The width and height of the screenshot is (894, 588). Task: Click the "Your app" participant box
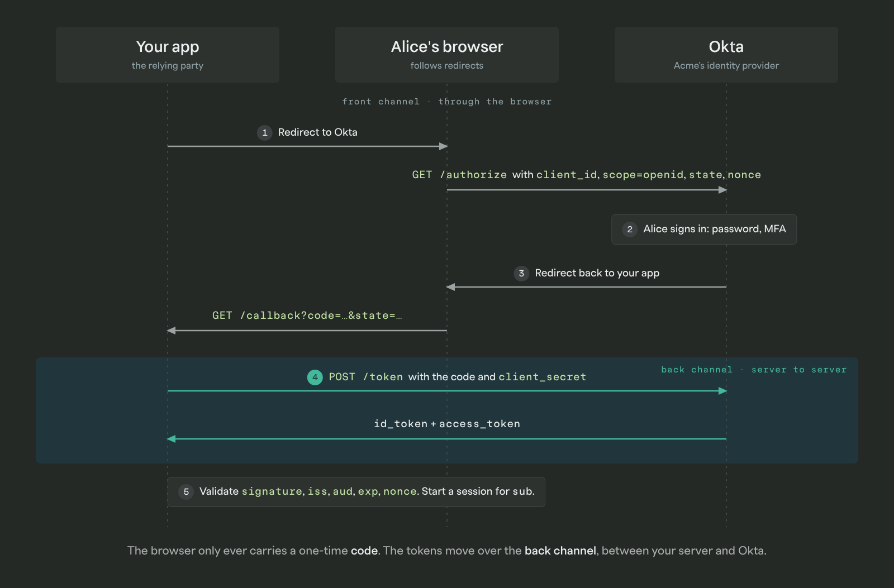168,55
